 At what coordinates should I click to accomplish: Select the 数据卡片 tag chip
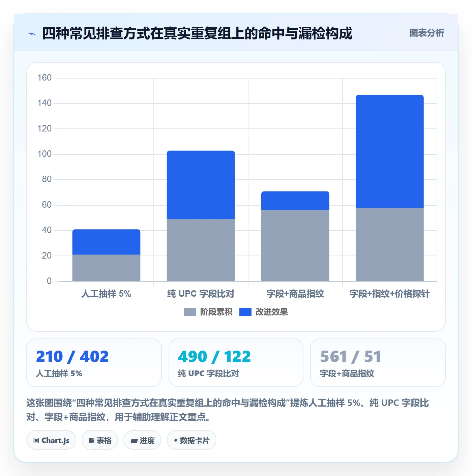pos(191,440)
